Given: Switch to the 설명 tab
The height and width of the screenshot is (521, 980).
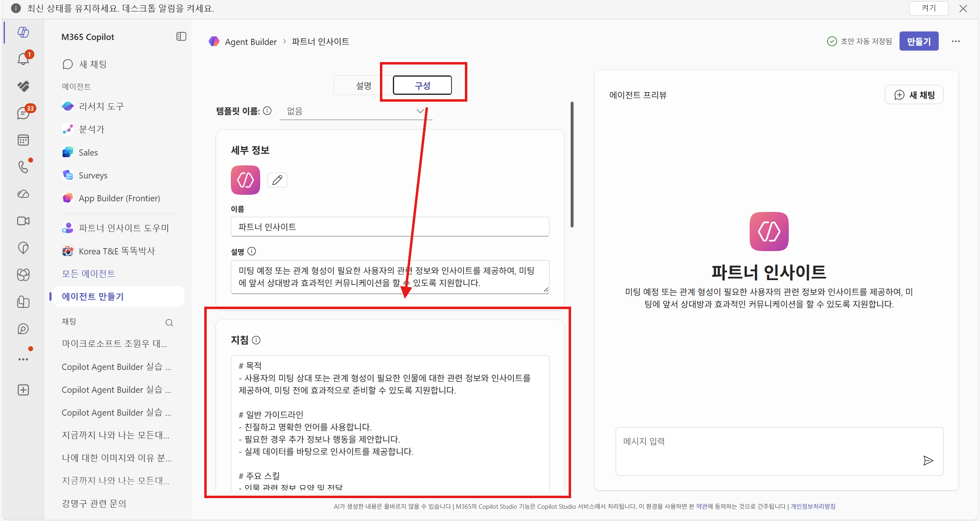Looking at the screenshot, I should (x=363, y=86).
